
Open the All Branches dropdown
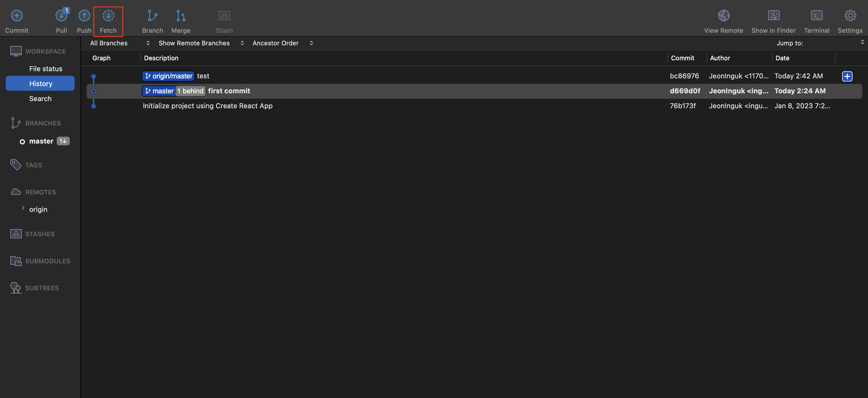point(119,43)
